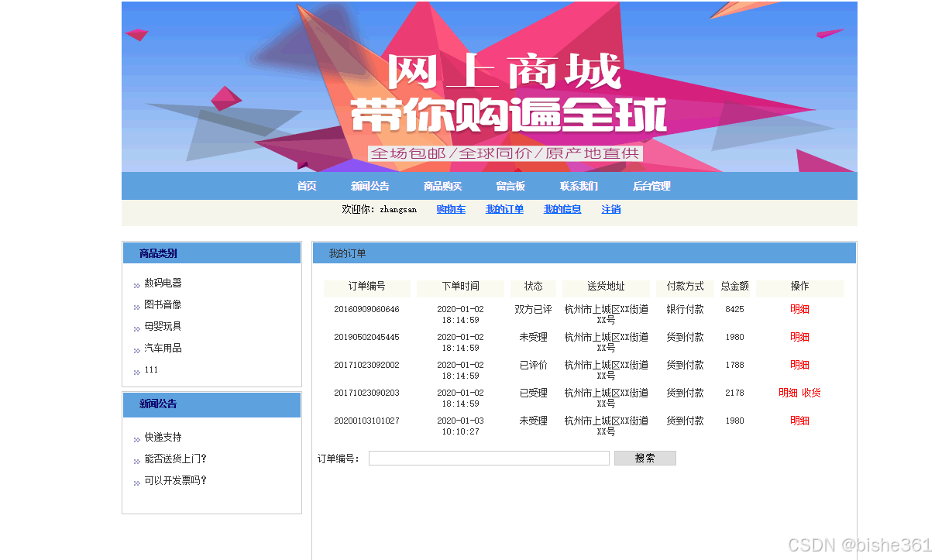
Task: Click the 商品类别 panel header
Action: point(211,253)
